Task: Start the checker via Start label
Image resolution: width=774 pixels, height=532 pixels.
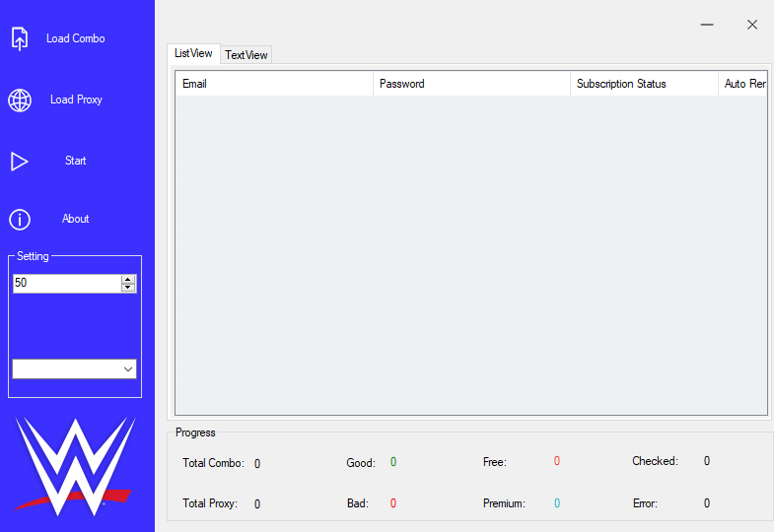Action: (76, 161)
